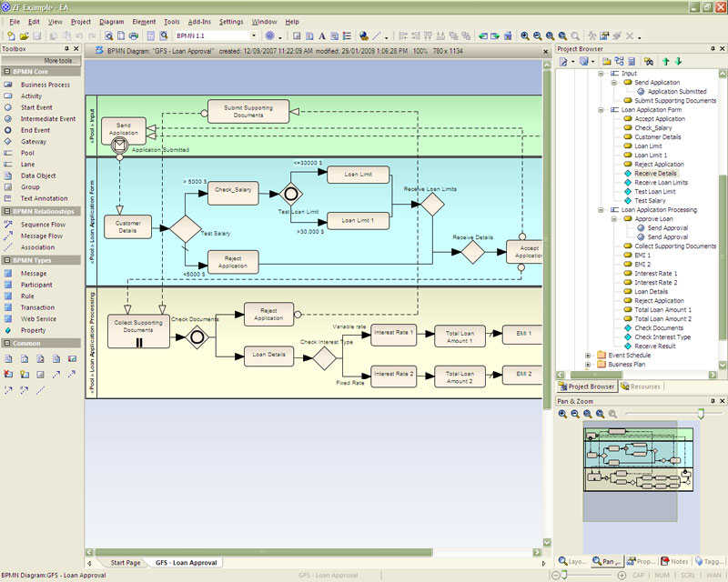The height and width of the screenshot is (582, 728).
Task: Open the BPMN 1.1 dropdown in toolbar
Action: 252,35
